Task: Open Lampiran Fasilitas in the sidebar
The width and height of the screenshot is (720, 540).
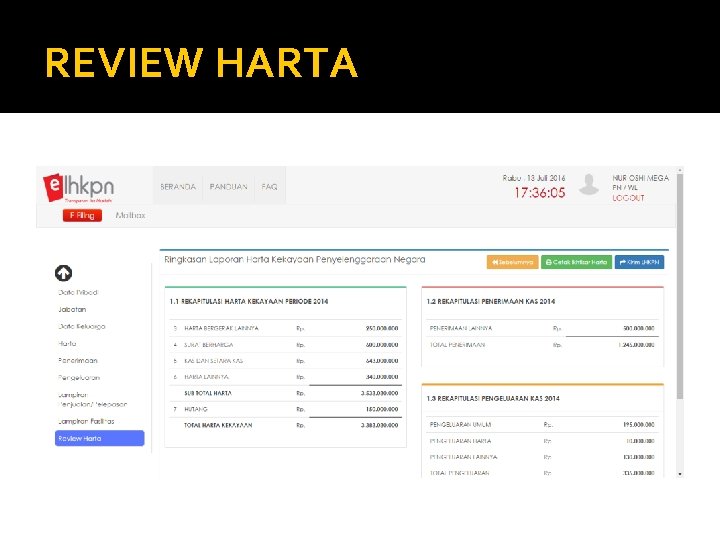Action: [86, 421]
